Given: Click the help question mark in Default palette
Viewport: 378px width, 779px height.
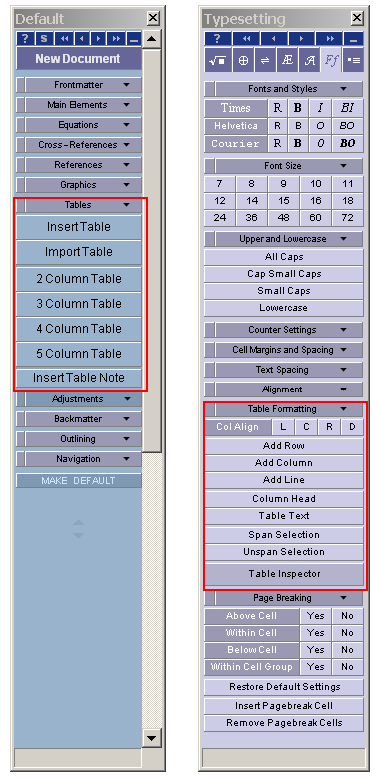Looking at the screenshot, I should coord(25,38).
